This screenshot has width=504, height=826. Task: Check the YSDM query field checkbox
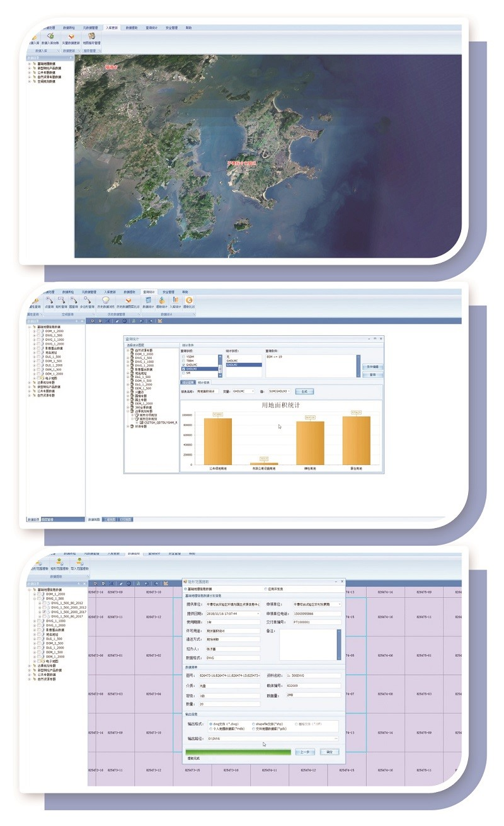click(x=184, y=357)
